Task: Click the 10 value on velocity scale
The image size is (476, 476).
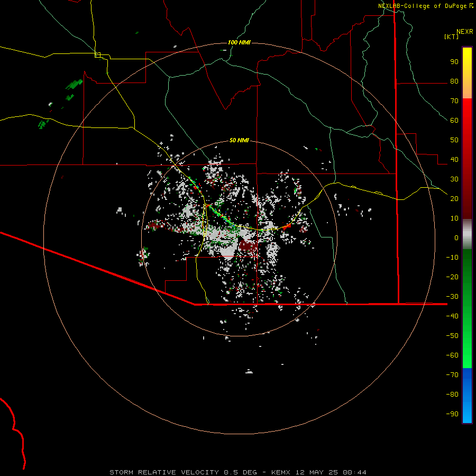Action: coord(454,218)
